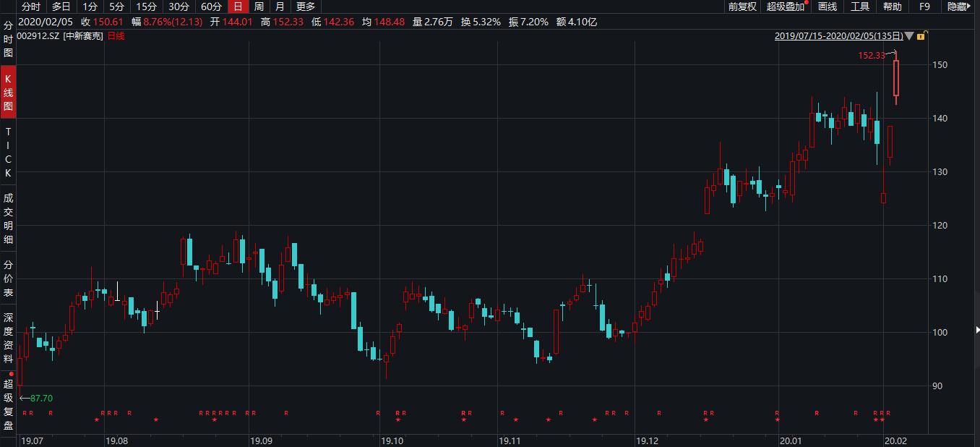The width and height of the screenshot is (980, 447).
Task: Click the date range 2019/07/15-2020/02/05 link
Action: click(838, 35)
